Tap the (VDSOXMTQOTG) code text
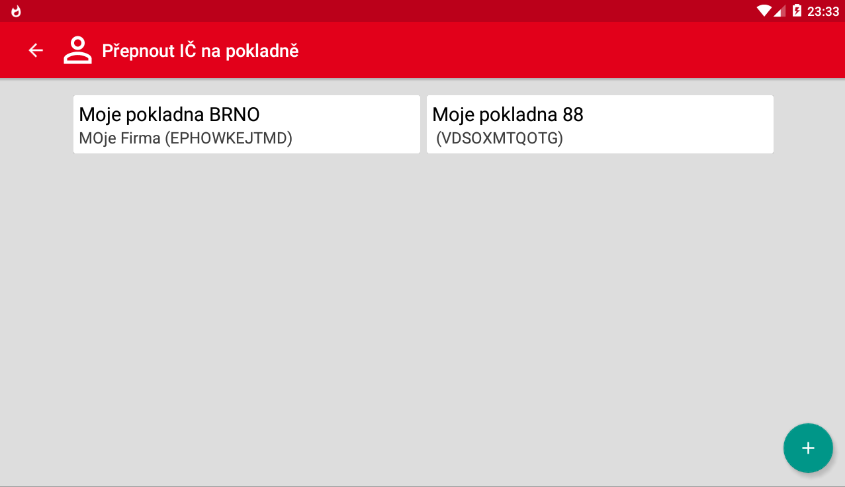Image resolution: width=845 pixels, height=487 pixels. click(x=499, y=138)
